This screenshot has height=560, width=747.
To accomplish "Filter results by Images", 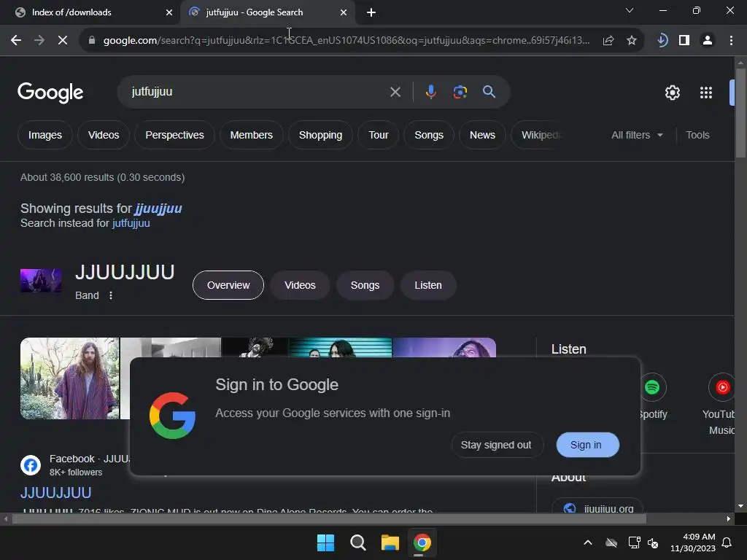I will point(45,135).
